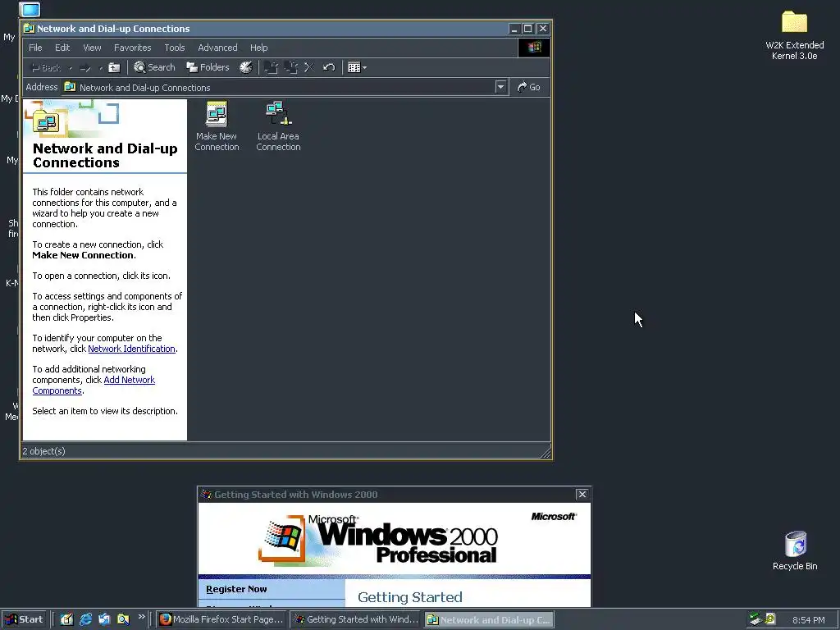Click the taskbar clock showing 8:54 PM
840x630 pixels.
[808, 620]
